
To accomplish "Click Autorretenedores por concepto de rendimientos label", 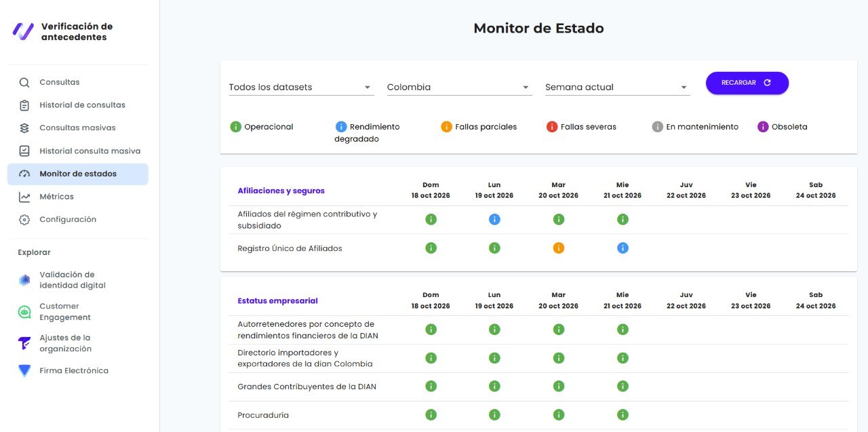I will point(308,330).
